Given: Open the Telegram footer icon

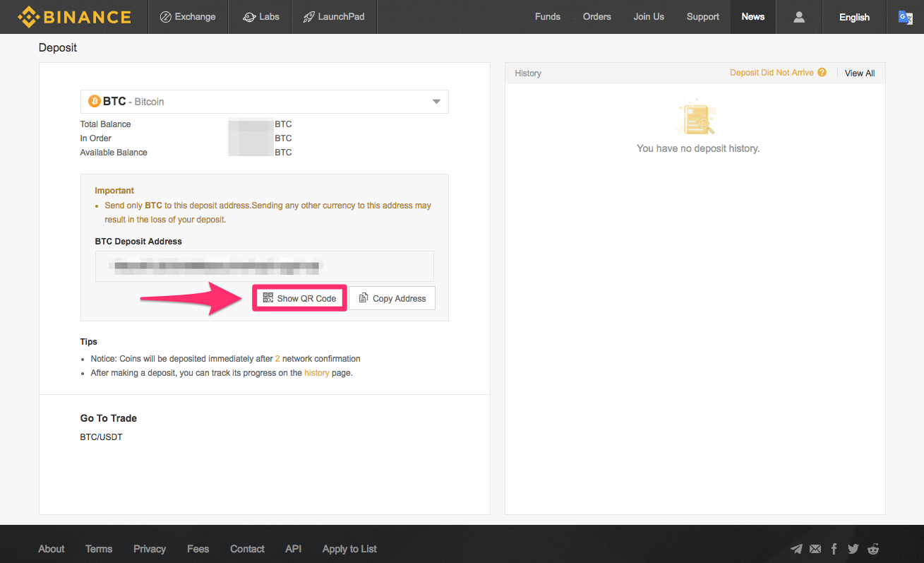Looking at the screenshot, I should click(797, 549).
